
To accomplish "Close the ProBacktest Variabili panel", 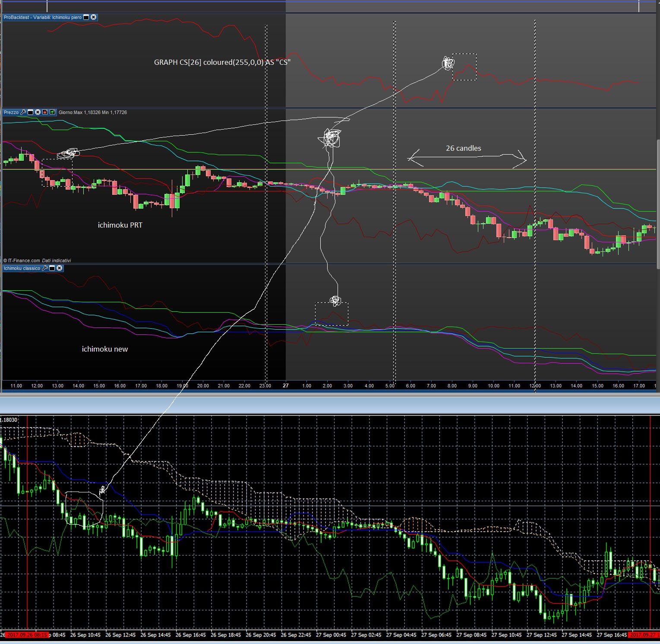I will [93, 17].
